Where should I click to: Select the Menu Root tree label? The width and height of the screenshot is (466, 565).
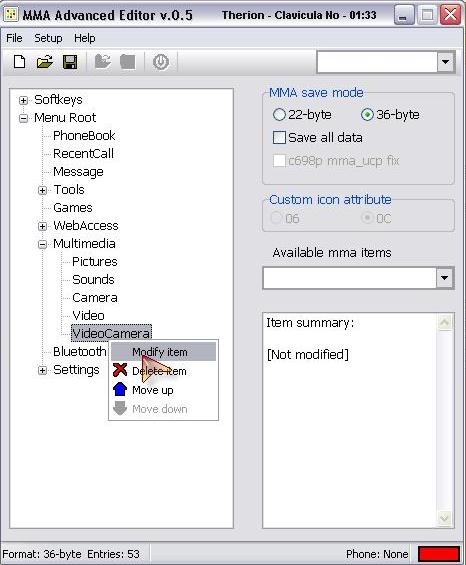(x=65, y=117)
